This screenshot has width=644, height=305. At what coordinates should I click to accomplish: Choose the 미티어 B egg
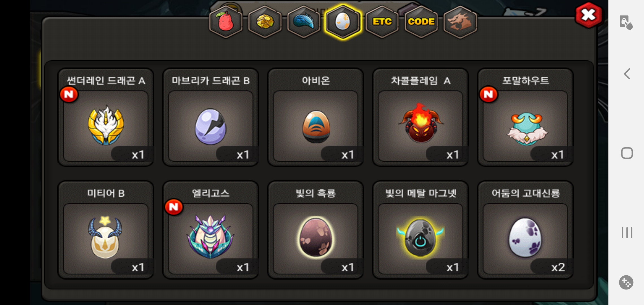[x=106, y=230]
